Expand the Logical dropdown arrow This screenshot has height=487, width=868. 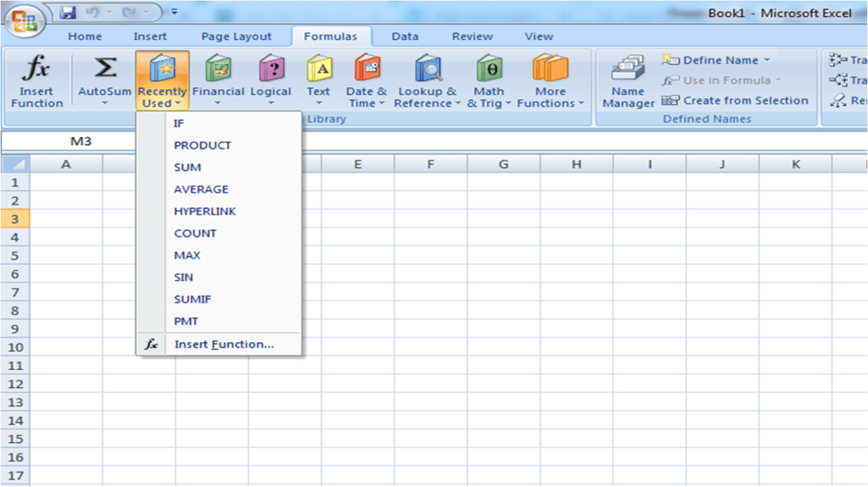270,103
